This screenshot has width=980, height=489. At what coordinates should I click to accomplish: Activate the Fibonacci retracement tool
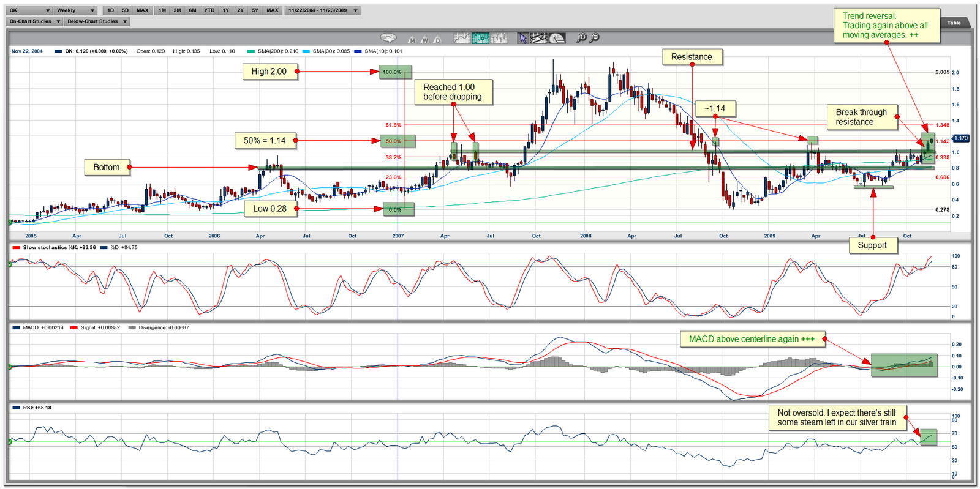[x=557, y=38]
